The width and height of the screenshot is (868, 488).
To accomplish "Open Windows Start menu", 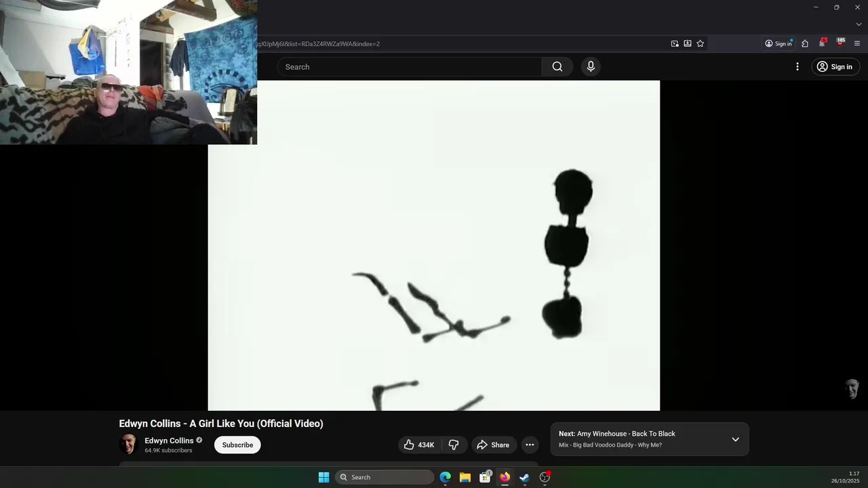I will (x=324, y=477).
